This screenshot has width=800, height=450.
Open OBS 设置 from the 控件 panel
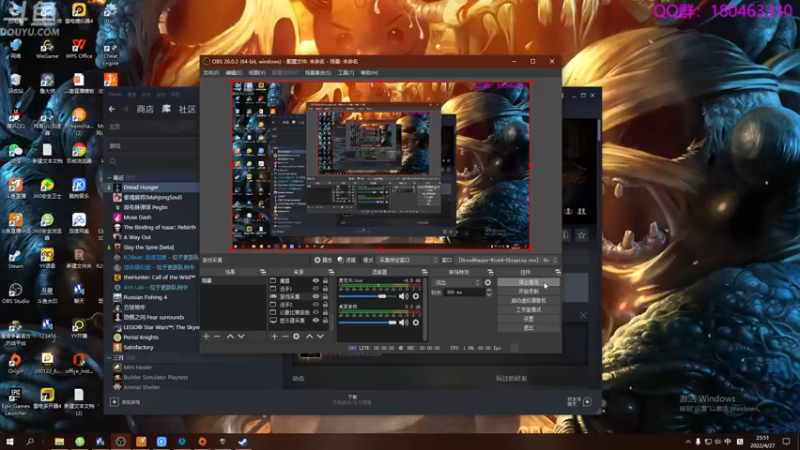click(x=529, y=319)
